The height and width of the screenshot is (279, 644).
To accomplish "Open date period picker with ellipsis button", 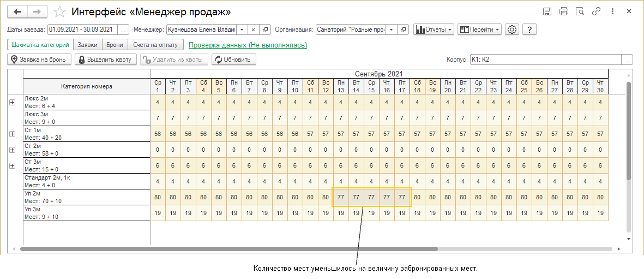I will [x=123, y=29].
